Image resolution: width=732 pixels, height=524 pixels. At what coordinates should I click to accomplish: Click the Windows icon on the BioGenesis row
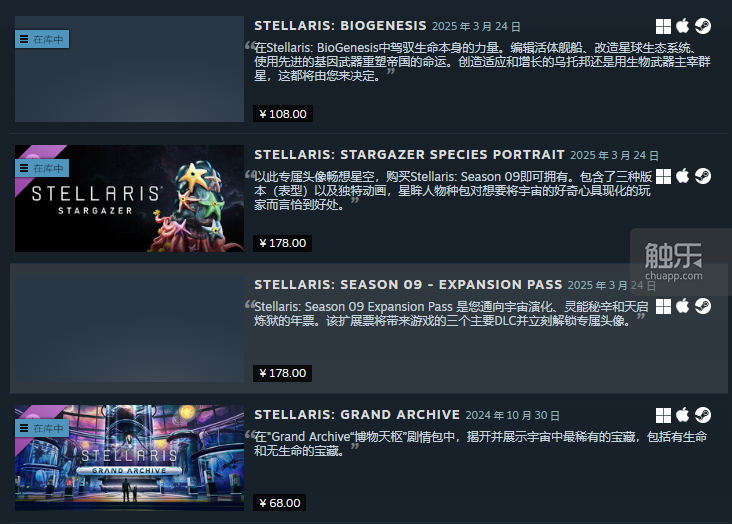tap(663, 27)
